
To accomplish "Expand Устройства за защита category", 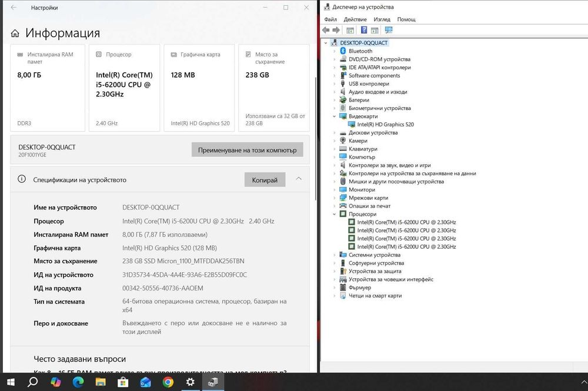I will point(334,272).
